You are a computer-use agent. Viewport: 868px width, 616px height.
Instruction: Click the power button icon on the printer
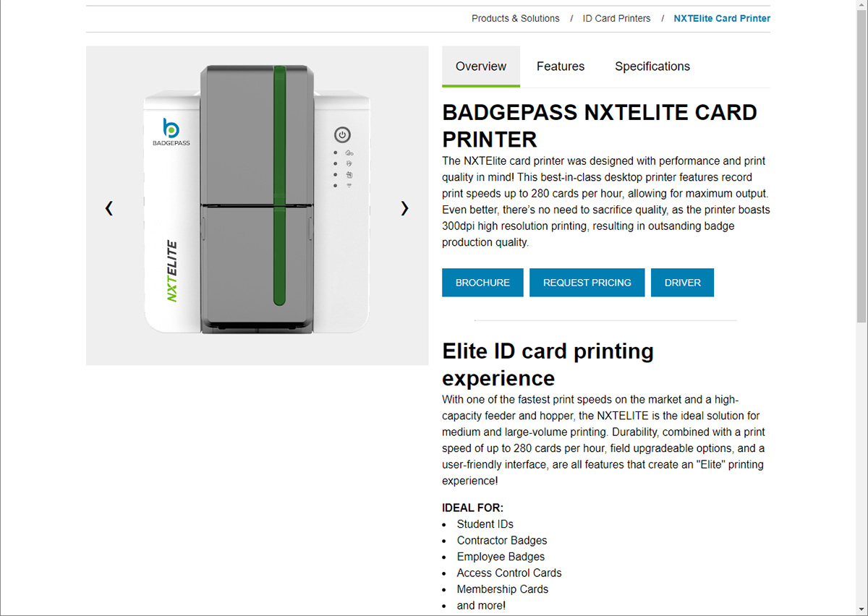pyautogui.click(x=342, y=134)
